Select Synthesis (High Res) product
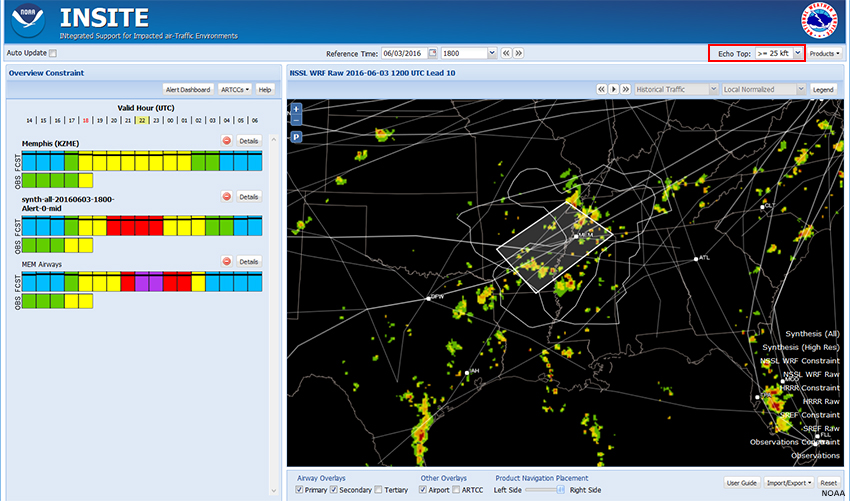Viewport: 850px width, 501px height. (x=801, y=348)
